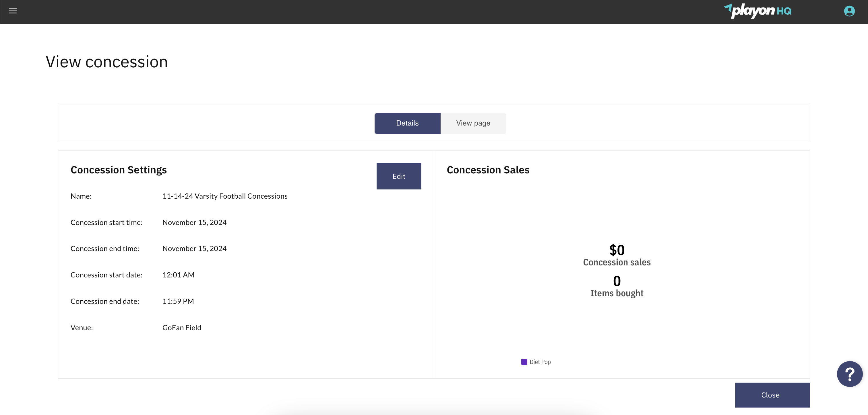868x415 pixels.
Task: Select the Details tab
Action: (x=407, y=123)
